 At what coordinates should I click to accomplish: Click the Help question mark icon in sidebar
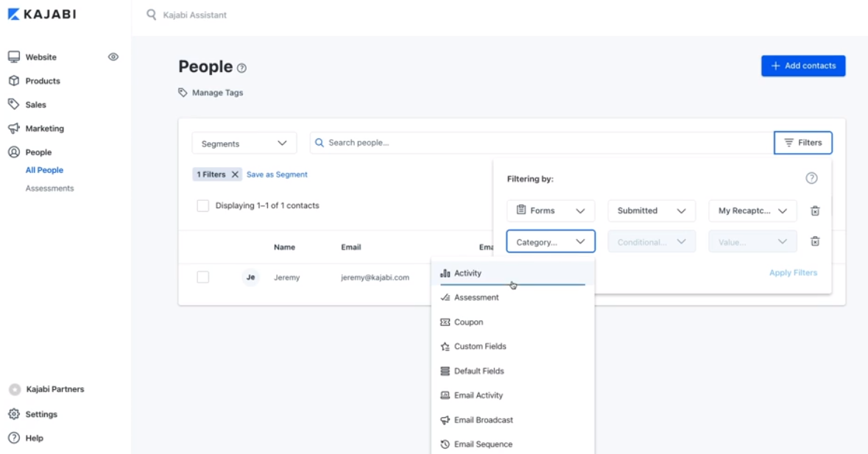click(x=14, y=438)
